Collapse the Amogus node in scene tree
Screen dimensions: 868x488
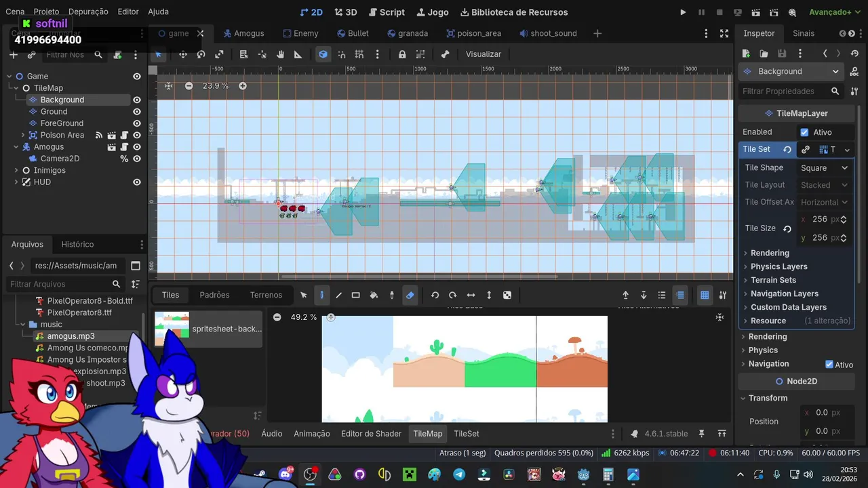click(16, 147)
